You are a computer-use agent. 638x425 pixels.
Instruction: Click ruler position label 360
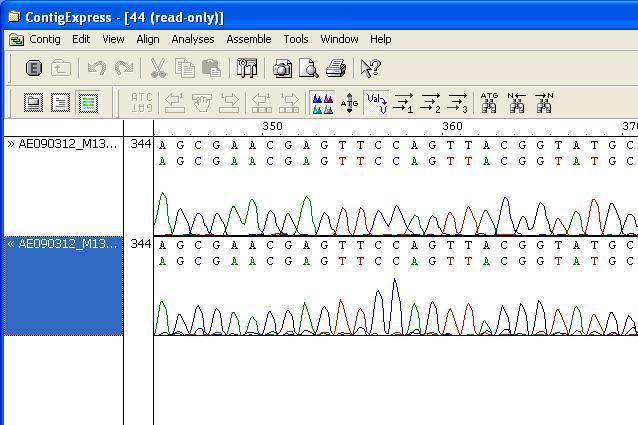452,126
